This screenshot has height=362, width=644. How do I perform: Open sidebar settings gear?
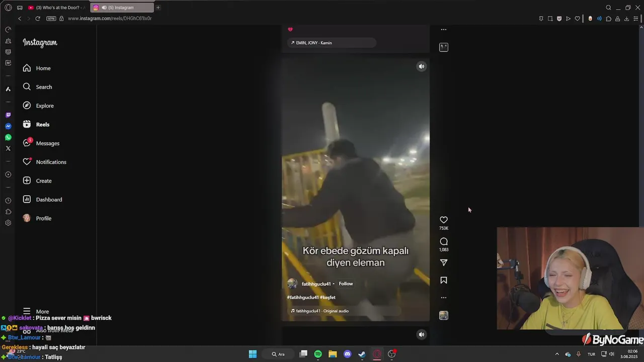point(8,223)
